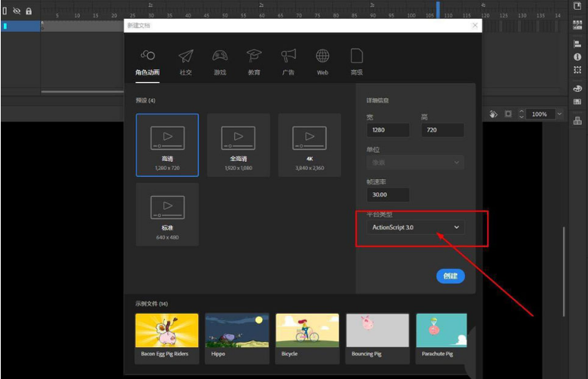Toggle lock all layers padlock icon
The width and height of the screenshot is (588, 379).
[x=29, y=11]
